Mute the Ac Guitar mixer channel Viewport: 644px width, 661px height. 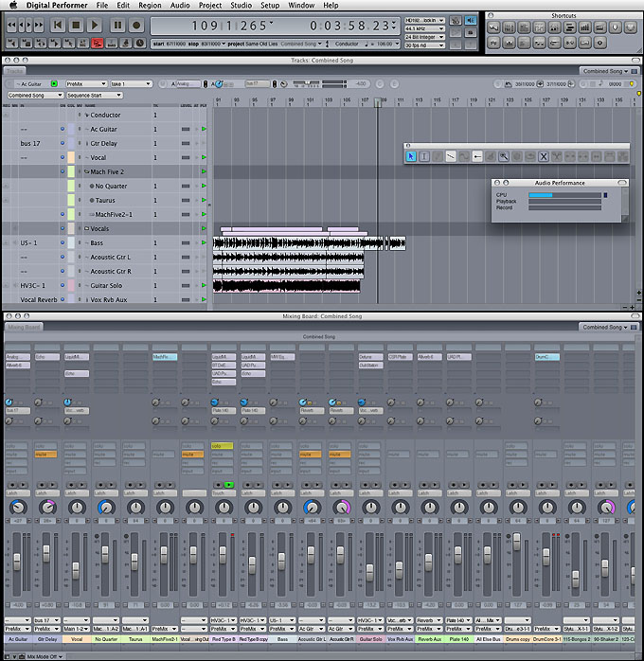(x=17, y=455)
